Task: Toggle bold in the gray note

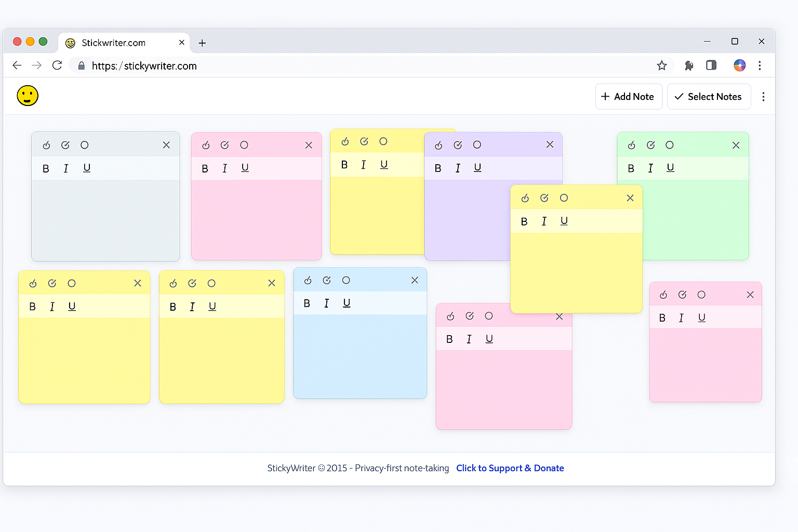Action: [x=46, y=168]
